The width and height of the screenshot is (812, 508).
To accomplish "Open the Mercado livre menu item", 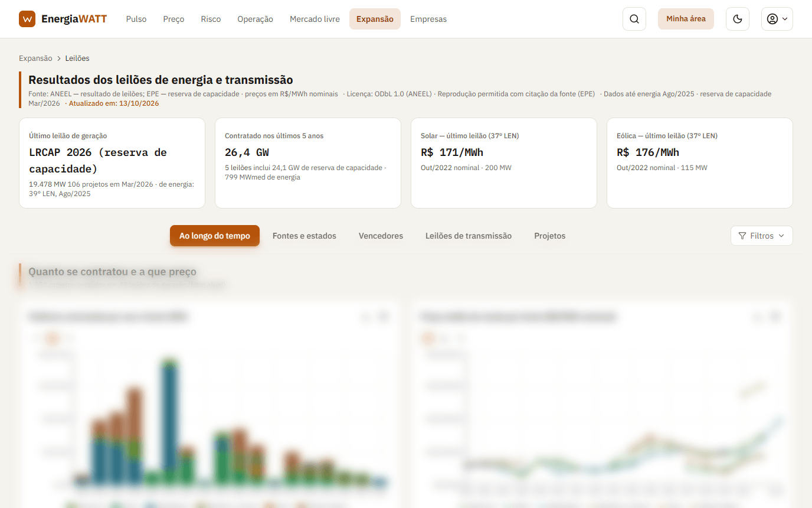I will pyautogui.click(x=315, y=19).
